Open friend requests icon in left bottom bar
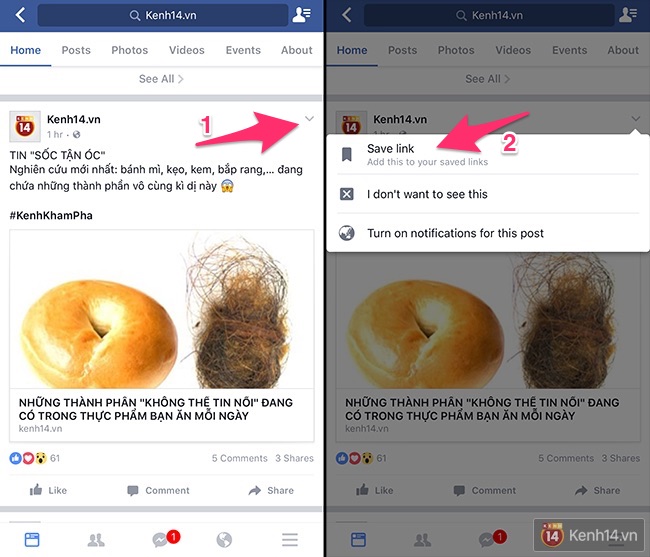Screen dimensions: 650x557 tap(96, 540)
